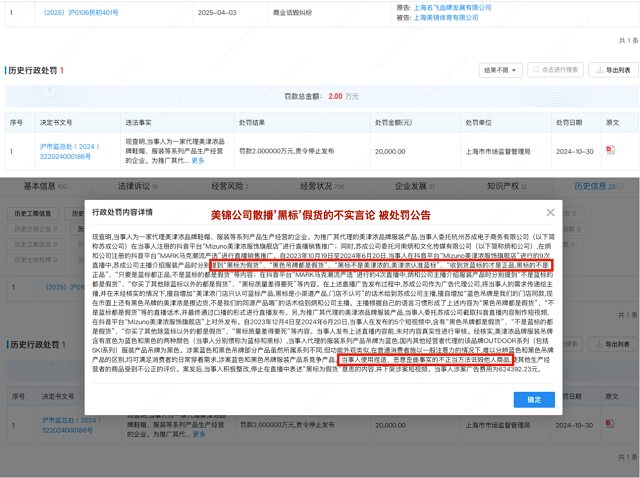Click the dimmed 历史行政处罚 1 heading behind the dialog

37,345
